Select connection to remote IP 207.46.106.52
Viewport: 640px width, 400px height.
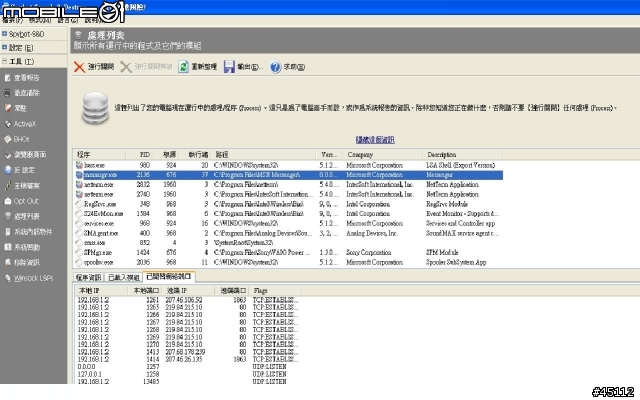click(188, 300)
